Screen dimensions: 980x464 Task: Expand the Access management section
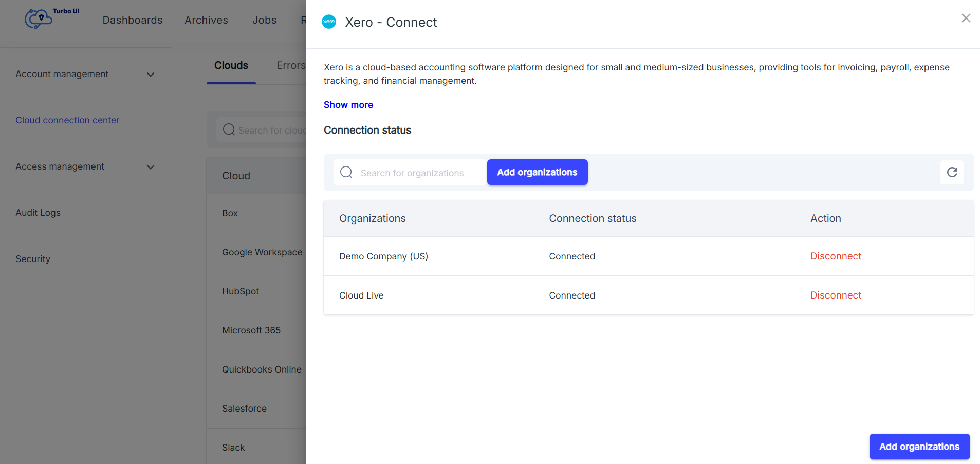pos(151,167)
